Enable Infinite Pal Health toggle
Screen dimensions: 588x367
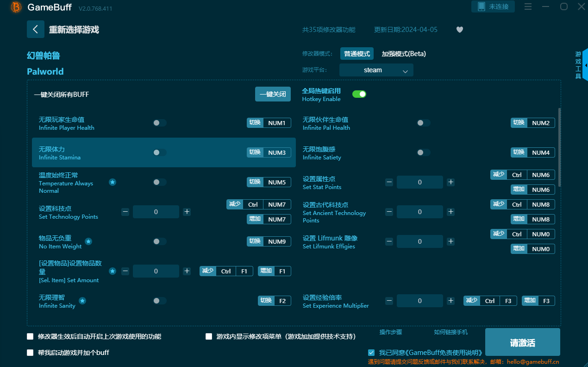[x=424, y=123]
